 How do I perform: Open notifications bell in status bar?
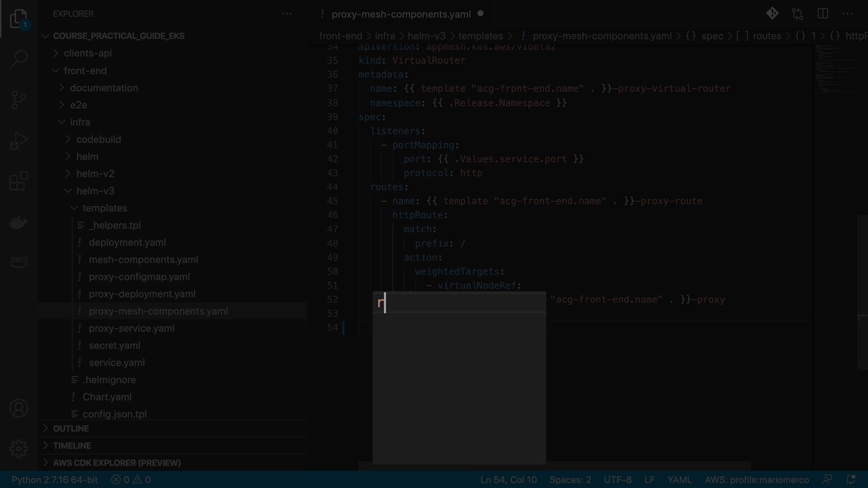coord(851,479)
